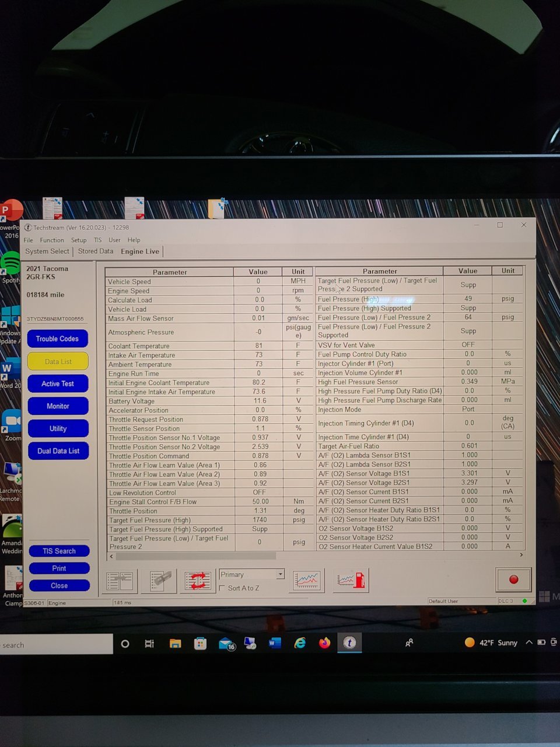Select the VSV for Vent Valve row
The width and height of the screenshot is (560, 747).
pos(419,345)
